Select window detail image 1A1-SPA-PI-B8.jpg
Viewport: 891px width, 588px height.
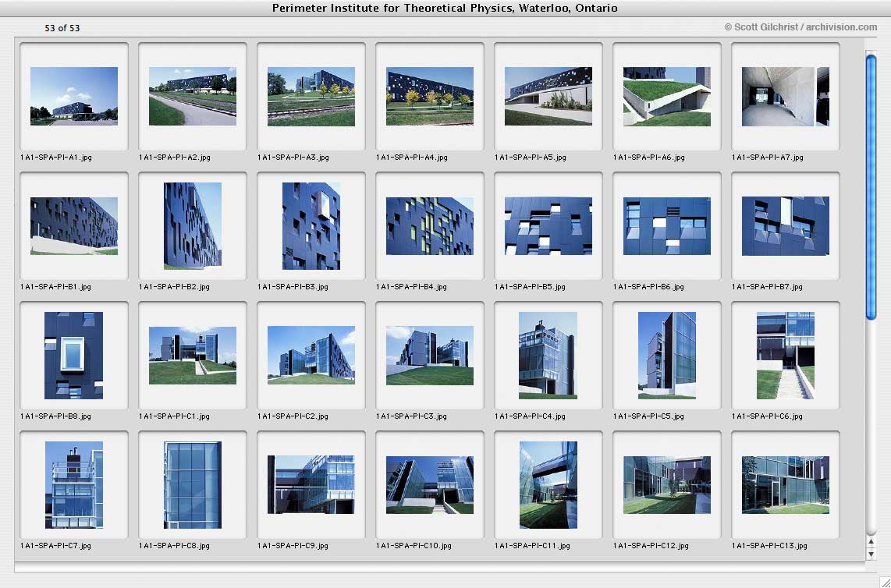(x=74, y=355)
